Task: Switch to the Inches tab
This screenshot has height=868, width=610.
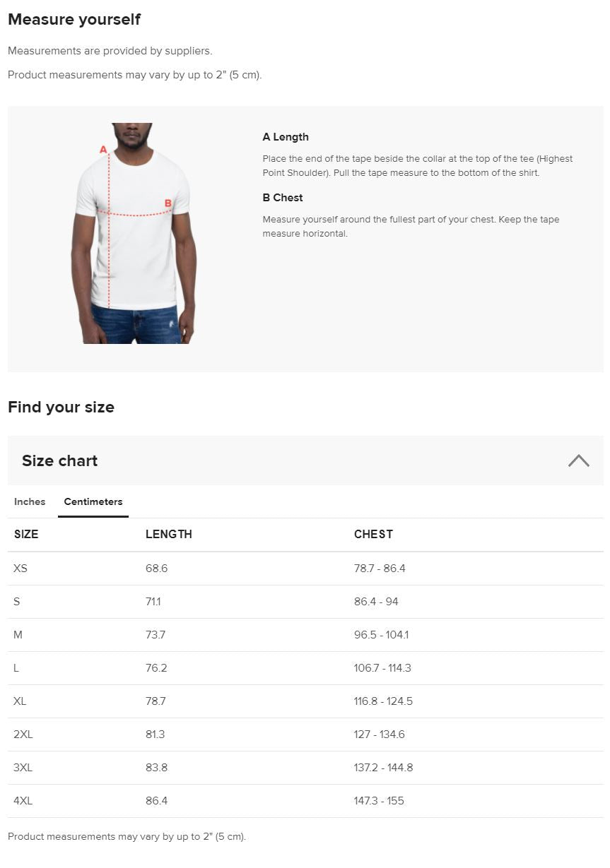Action: (30, 501)
